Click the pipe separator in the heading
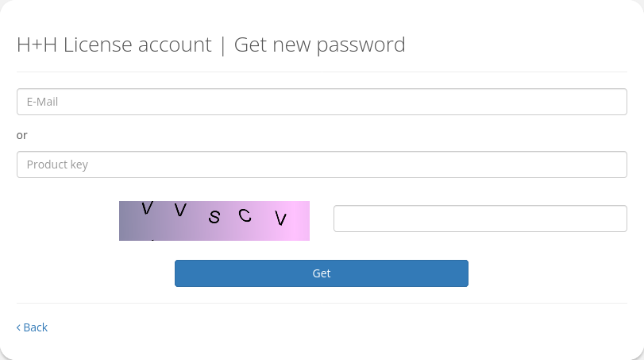Screen dimensions: 644x360 [223, 45]
